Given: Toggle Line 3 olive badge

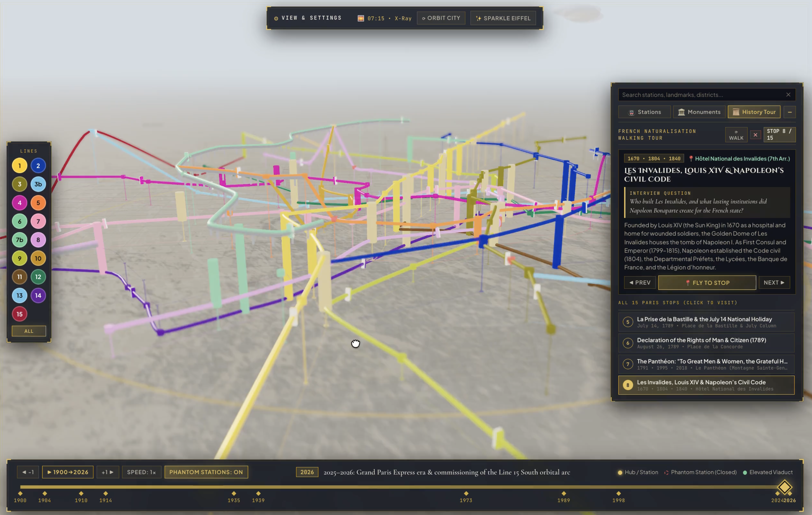Looking at the screenshot, I should coord(20,184).
